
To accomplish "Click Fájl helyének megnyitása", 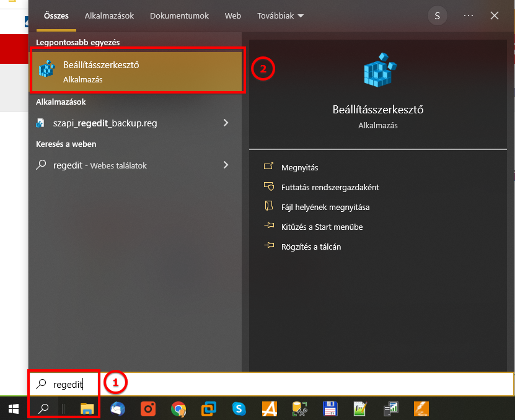I will coord(325,207).
